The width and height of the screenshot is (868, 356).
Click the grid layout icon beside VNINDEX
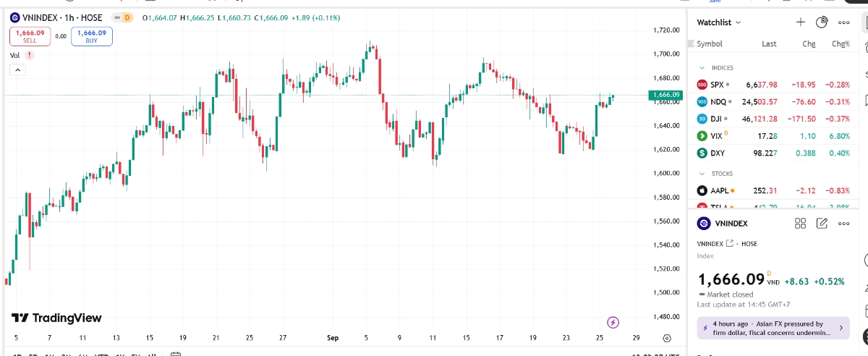point(800,224)
